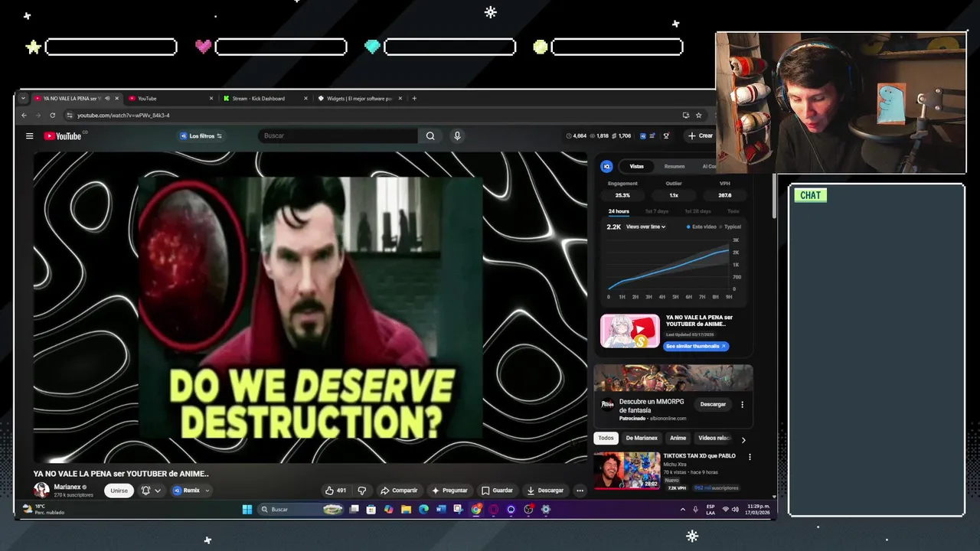Image resolution: width=980 pixels, height=551 pixels.
Task: Launch Microsoft Edge from the taskbar
Action: coord(423,509)
